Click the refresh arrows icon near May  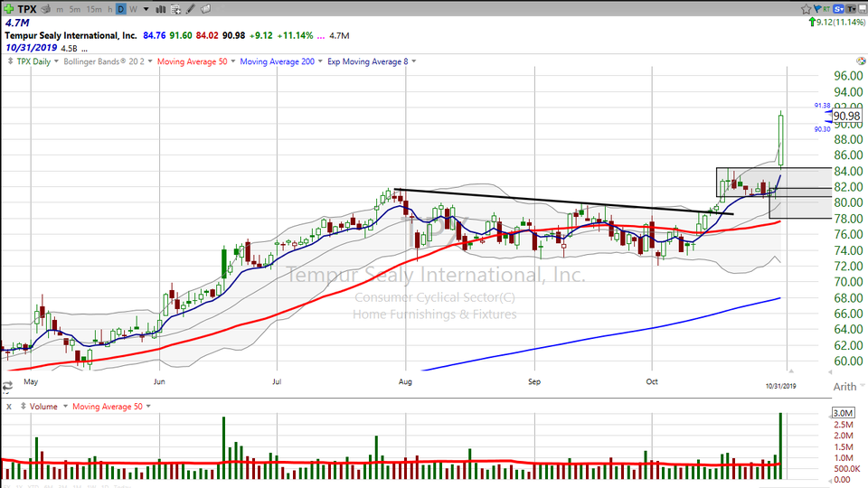(7, 386)
